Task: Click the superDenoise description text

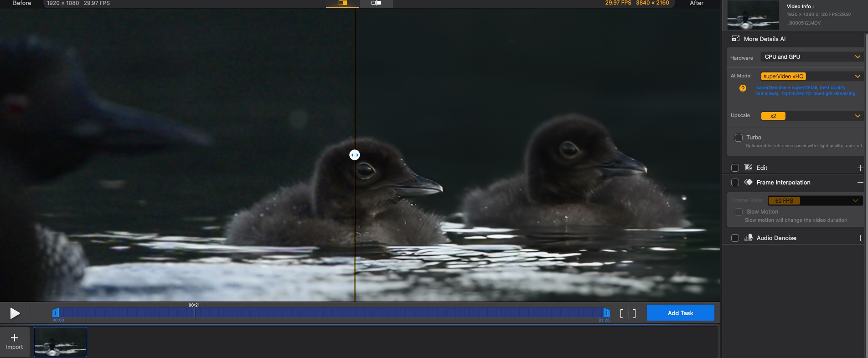Action: tap(806, 91)
